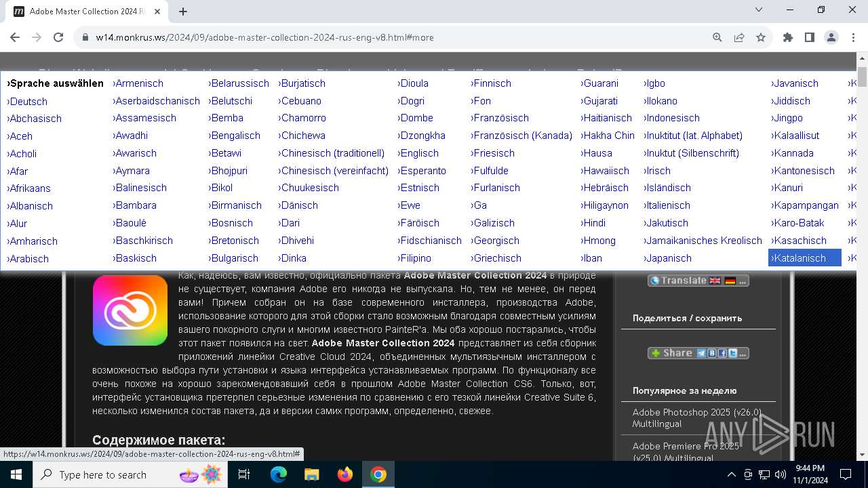The image size is (868, 488).
Task: Select Griechisch in the language menu
Action: 496,258
